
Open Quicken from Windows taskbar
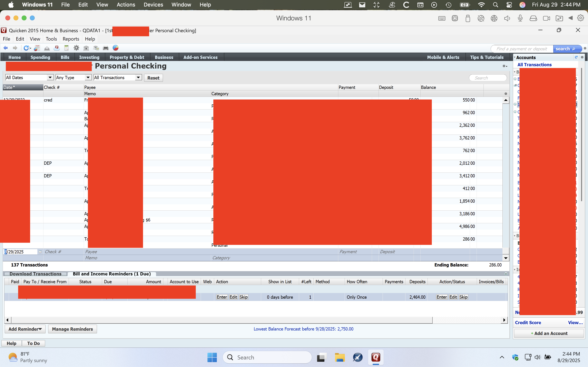tap(375, 357)
